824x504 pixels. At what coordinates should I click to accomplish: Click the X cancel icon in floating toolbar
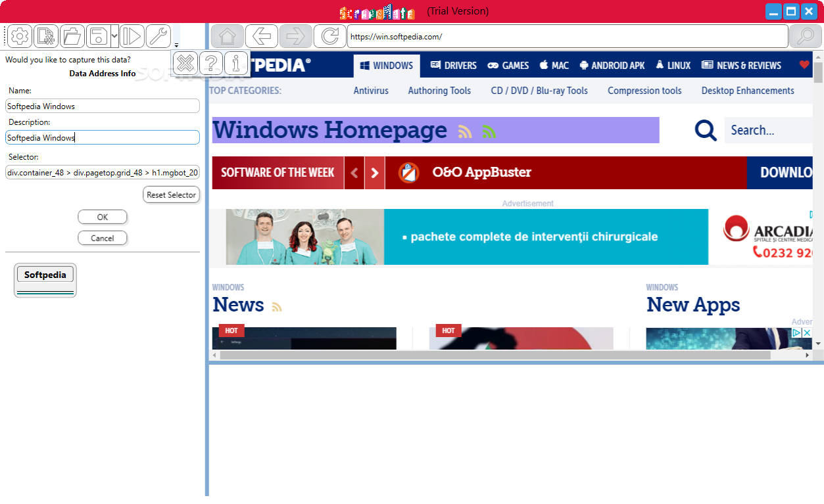coord(186,63)
